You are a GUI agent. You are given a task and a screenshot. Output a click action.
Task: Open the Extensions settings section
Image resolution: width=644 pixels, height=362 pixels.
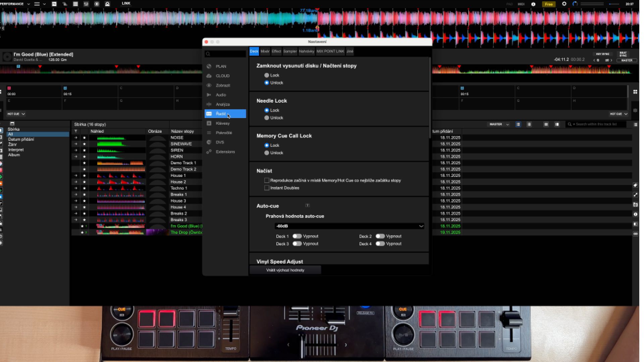click(x=225, y=152)
